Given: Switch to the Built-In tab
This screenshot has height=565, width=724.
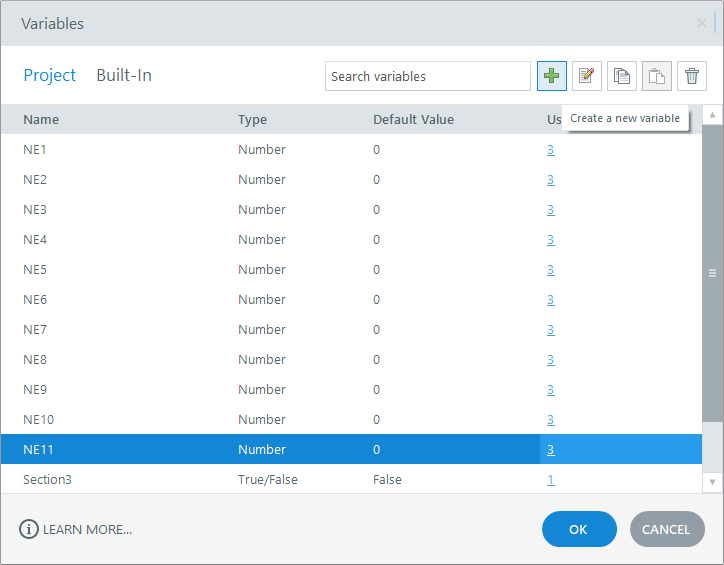Looking at the screenshot, I should (124, 75).
